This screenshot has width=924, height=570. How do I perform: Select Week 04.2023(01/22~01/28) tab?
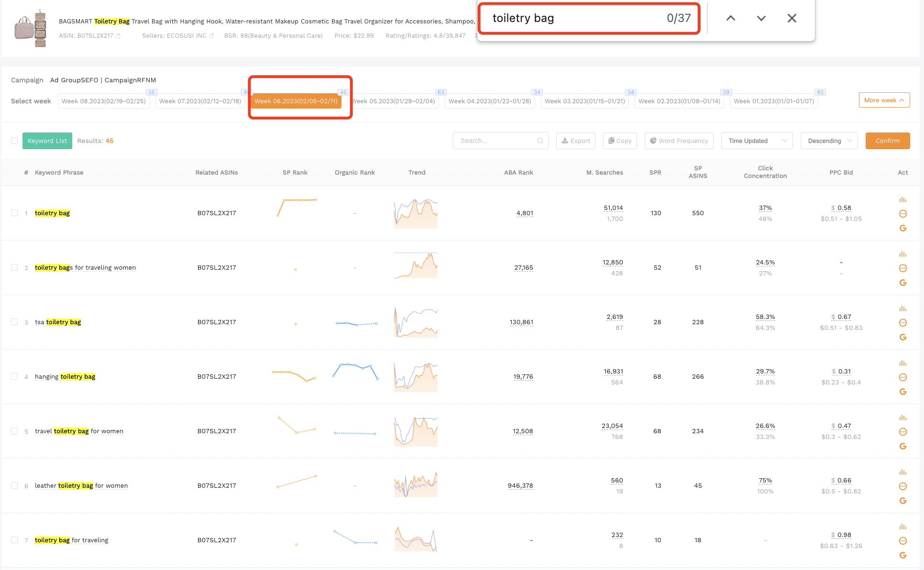click(x=490, y=101)
